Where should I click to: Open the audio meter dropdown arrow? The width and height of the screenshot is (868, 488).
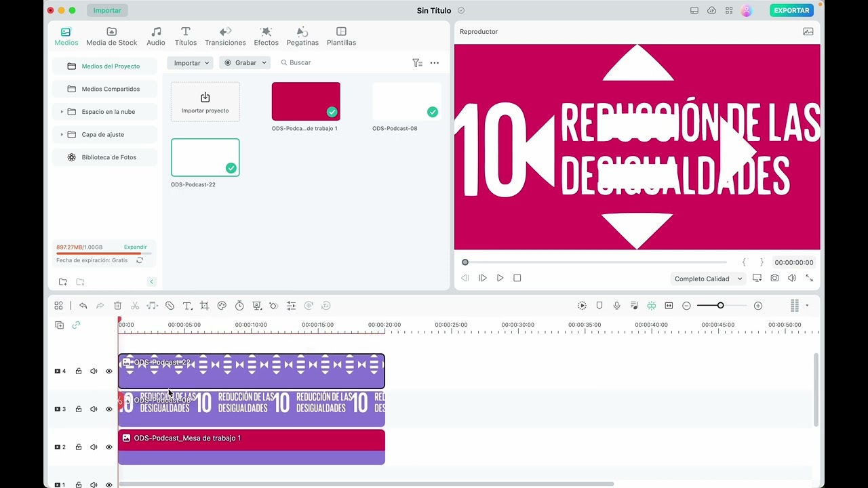(x=807, y=306)
